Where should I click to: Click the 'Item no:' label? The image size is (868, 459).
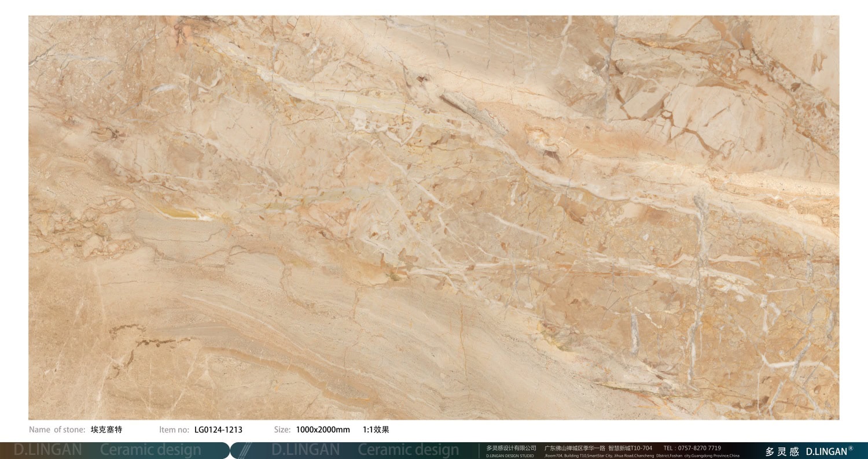pyautogui.click(x=174, y=430)
